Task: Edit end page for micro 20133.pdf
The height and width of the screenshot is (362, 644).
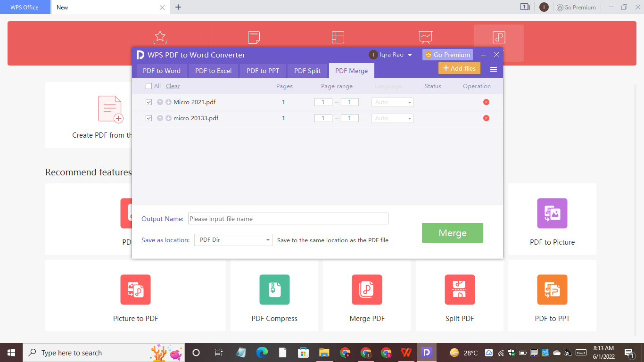Action: (x=350, y=118)
